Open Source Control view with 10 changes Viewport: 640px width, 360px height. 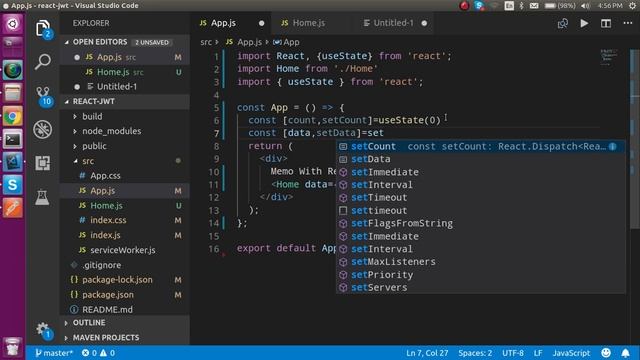pyautogui.click(x=43, y=96)
